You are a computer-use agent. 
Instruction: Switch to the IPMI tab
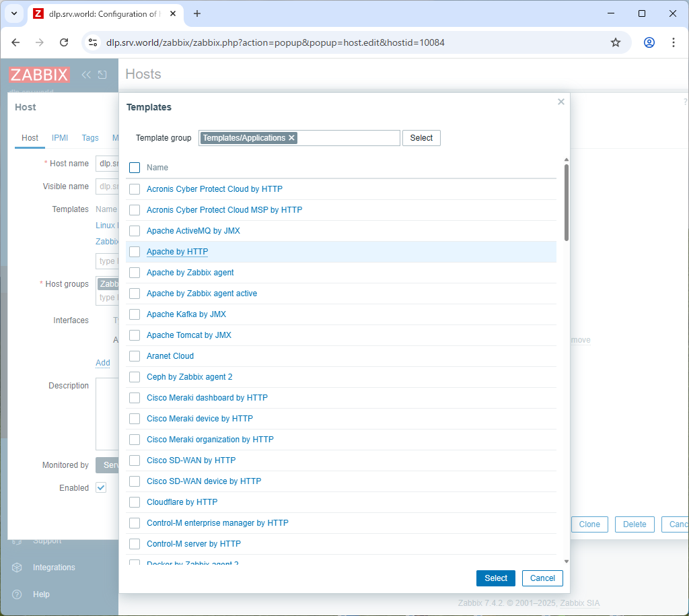[x=60, y=138]
